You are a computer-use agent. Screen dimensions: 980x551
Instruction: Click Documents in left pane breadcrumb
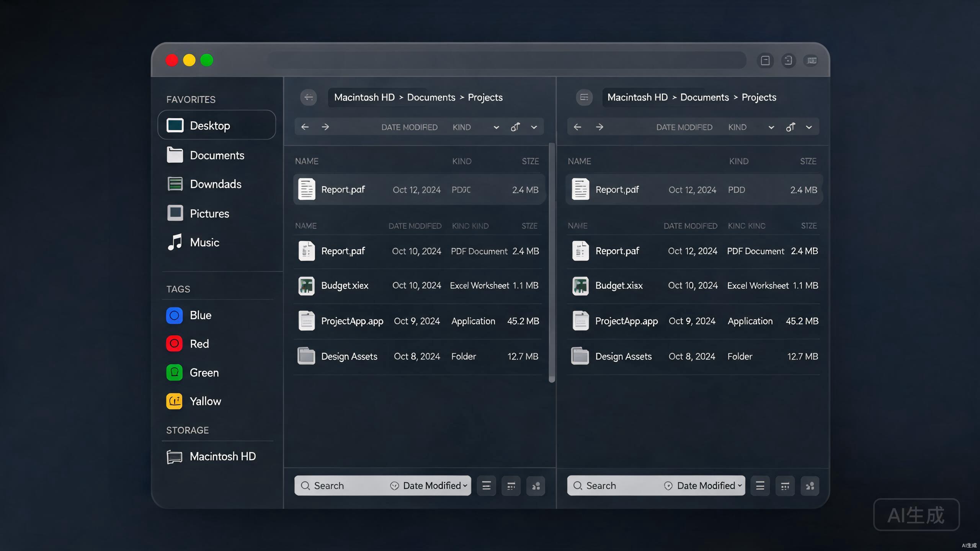pyautogui.click(x=431, y=97)
